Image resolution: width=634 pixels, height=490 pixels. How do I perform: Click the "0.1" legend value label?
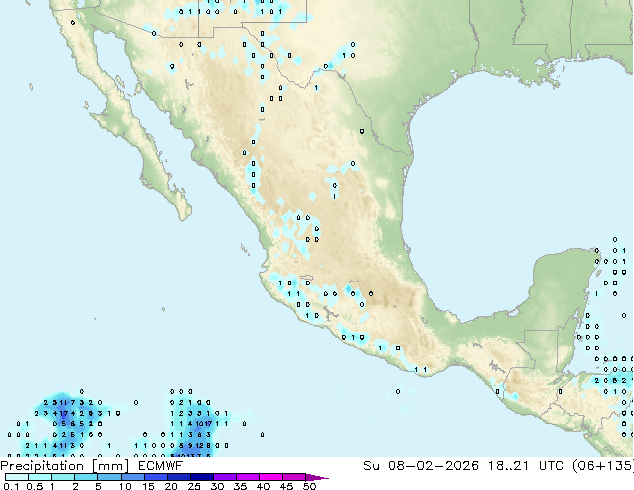pyautogui.click(x=11, y=486)
